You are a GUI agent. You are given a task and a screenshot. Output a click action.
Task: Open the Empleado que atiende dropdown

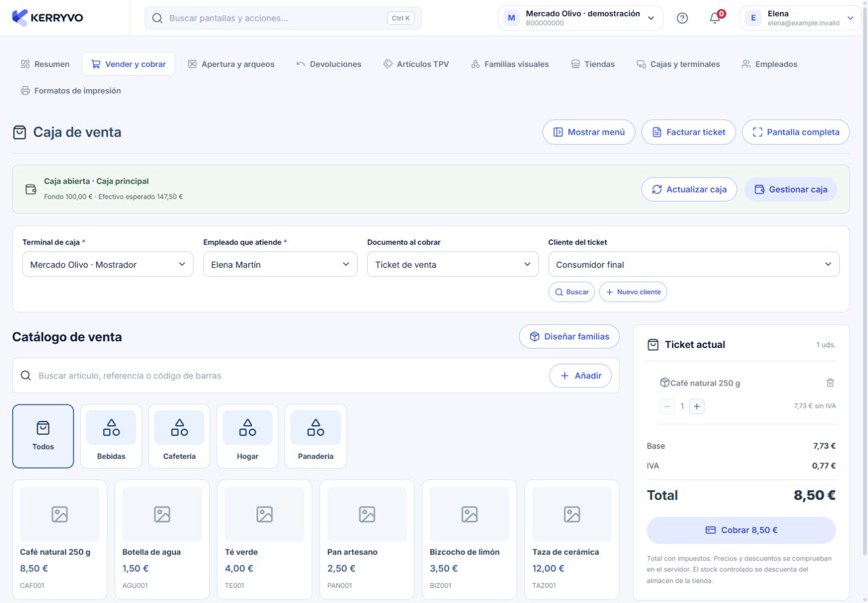(x=280, y=264)
